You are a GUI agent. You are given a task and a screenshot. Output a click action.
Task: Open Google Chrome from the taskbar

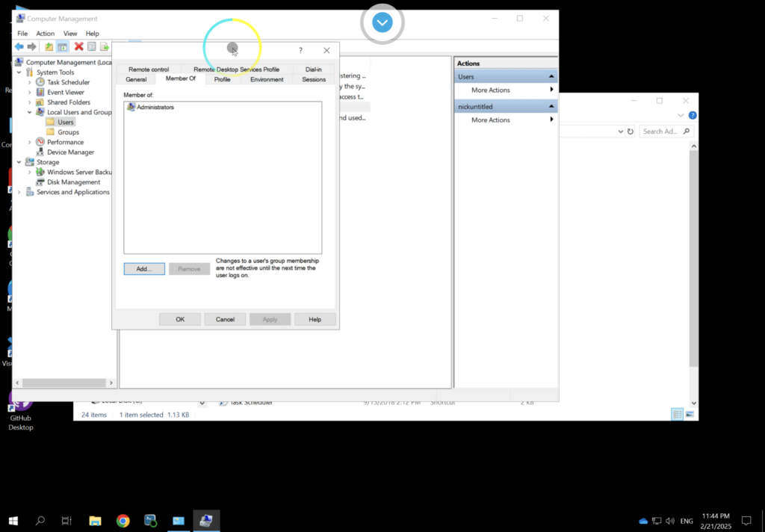click(x=123, y=521)
